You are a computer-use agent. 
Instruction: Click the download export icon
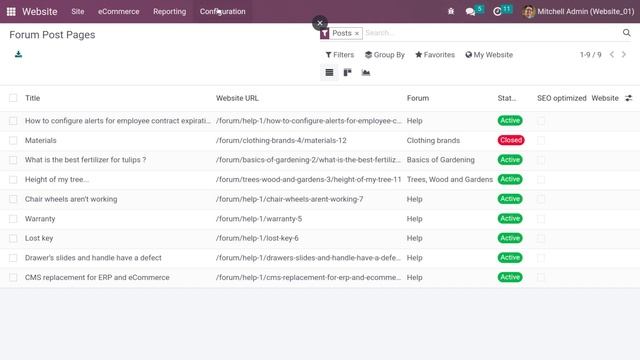(18, 54)
